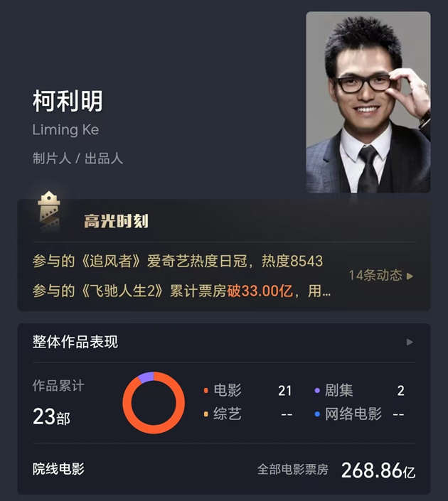Open the 追风者 iQiyi heat highlight

pyautogui.click(x=178, y=261)
